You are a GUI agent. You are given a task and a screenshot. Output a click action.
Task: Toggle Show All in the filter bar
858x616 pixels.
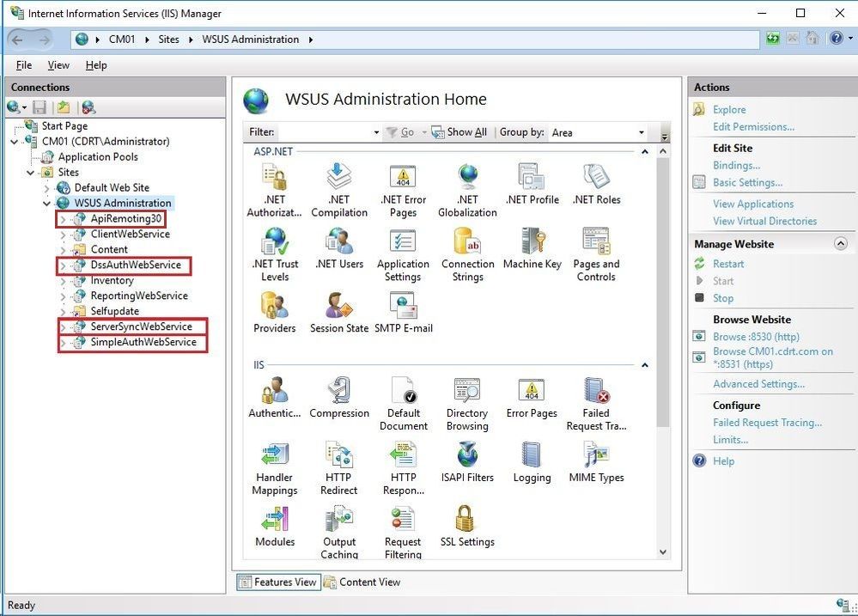[460, 132]
